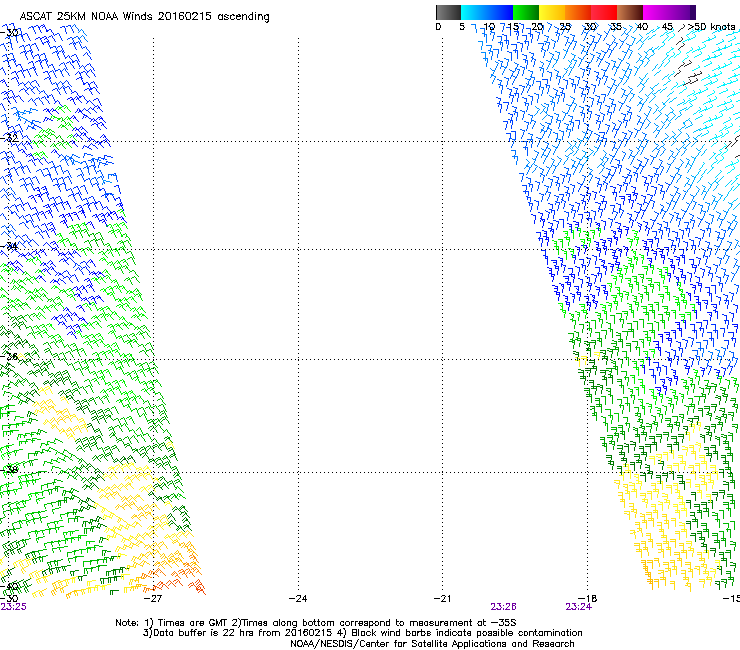Click the magenta-purple 40-50 knots legend segment
740x650 pixels.
669,12
